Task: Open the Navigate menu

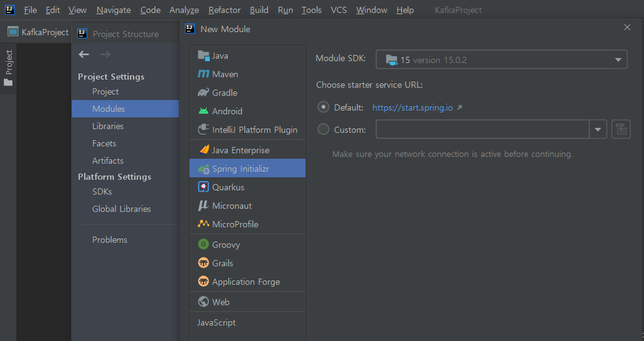Action: click(114, 10)
